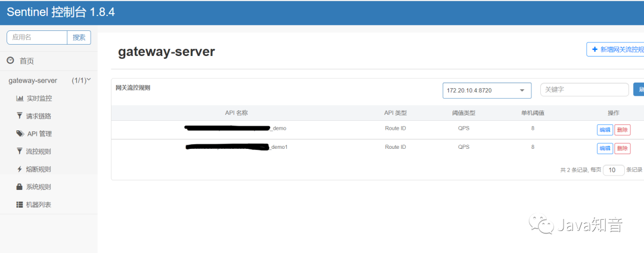This screenshot has height=253, width=644.
Task: Click the bar chart icon for 实时监控
Action: pyautogui.click(x=19, y=98)
